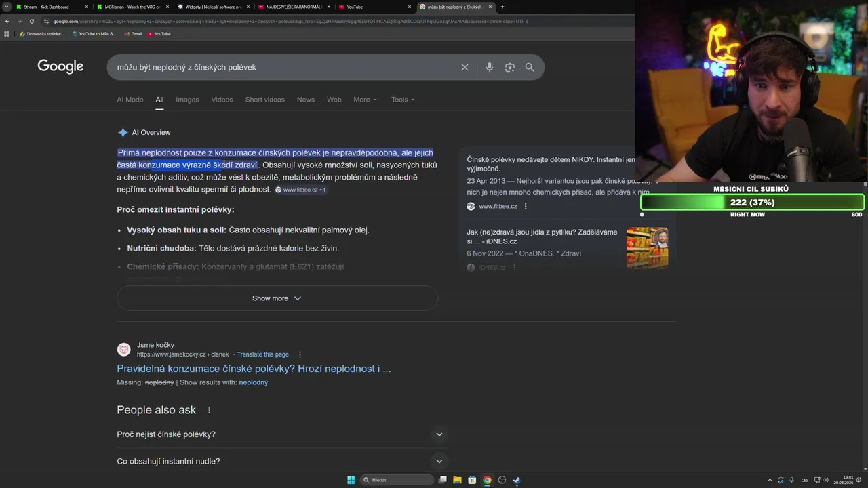
Task: Close the Stream - Kick Dashboard tab
Action: tap(86, 7)
